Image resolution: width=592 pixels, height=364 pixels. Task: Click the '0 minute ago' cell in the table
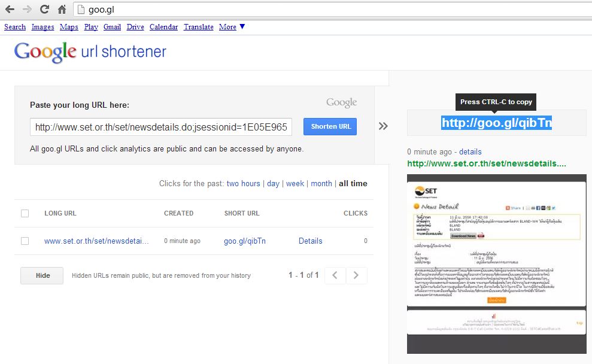(x=182, y=241)
